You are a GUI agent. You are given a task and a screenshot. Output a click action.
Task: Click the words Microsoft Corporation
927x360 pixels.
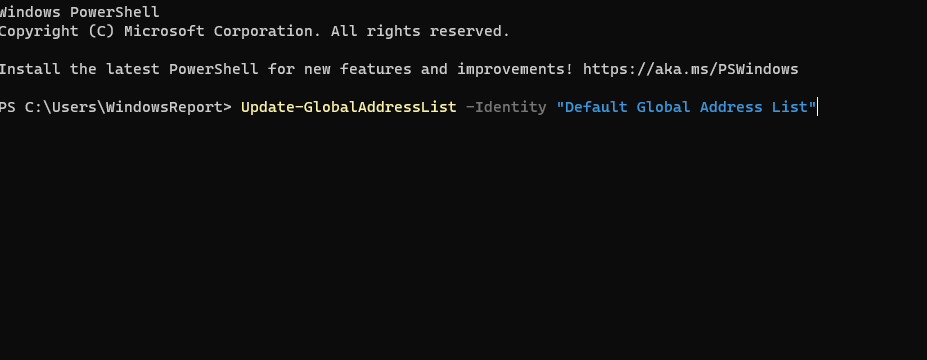coord(222,31)
